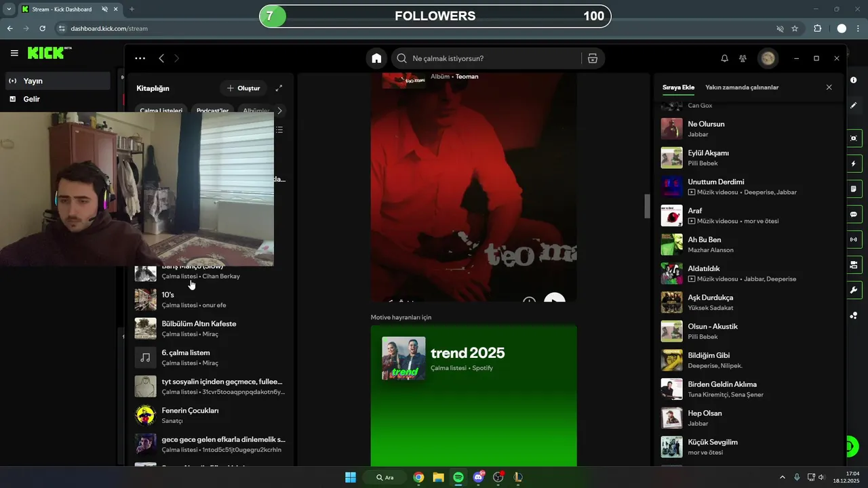Close the Spotify queue panel
Screen dimensions: 868x488
click(829, 87)
